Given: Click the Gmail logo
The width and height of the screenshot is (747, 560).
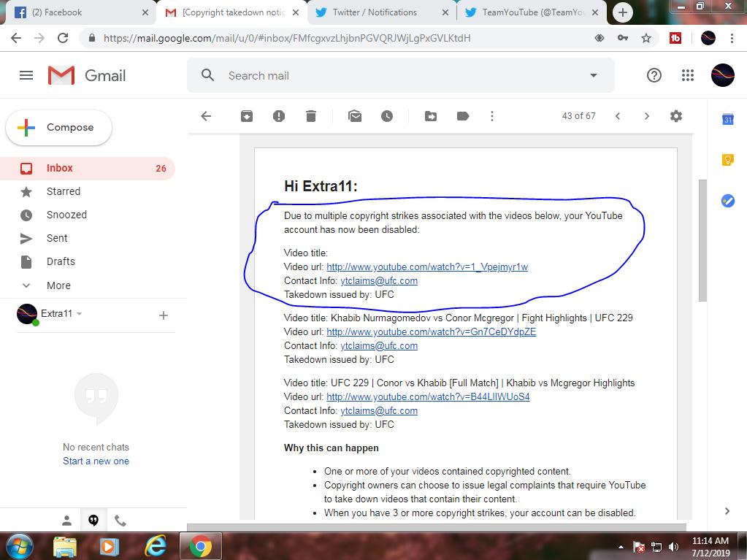Looking at the screenshot, I should point(87,75).
